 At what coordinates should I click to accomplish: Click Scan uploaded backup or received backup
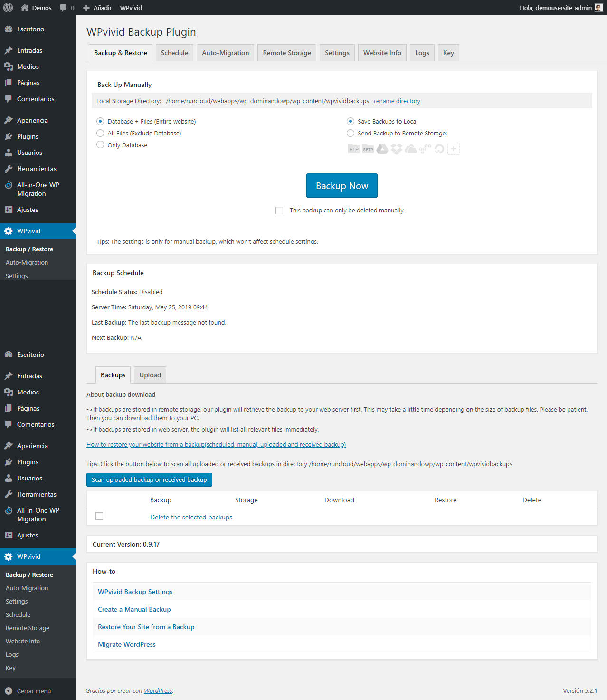pos(149,479)
